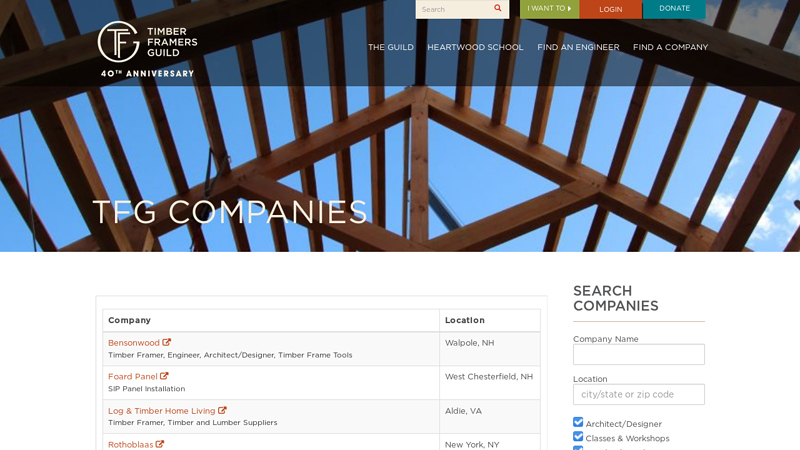Select the SIP Panel Installation text
The height and width of the screenshot is (450, 800).
[x=146, y=389]
